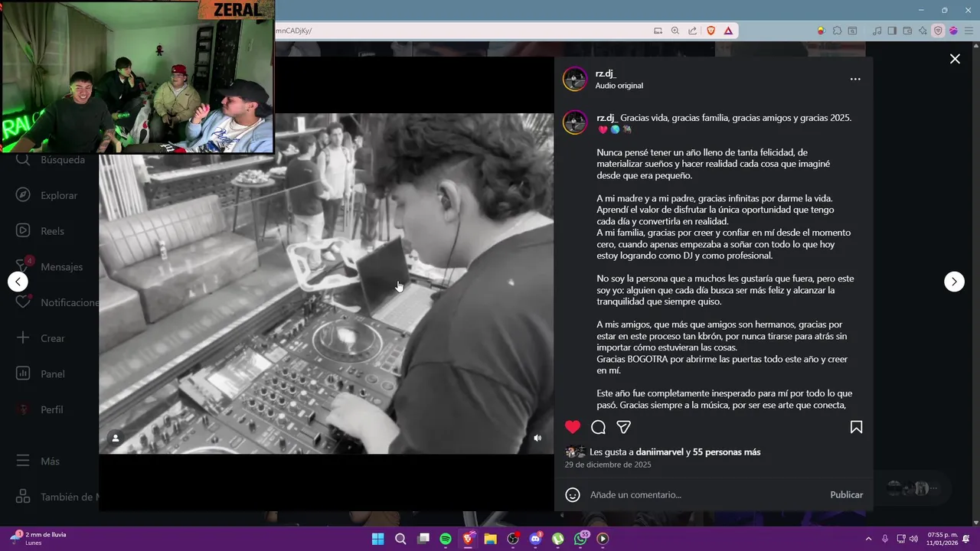Open the three-dot post options menu

pos(855,79)
